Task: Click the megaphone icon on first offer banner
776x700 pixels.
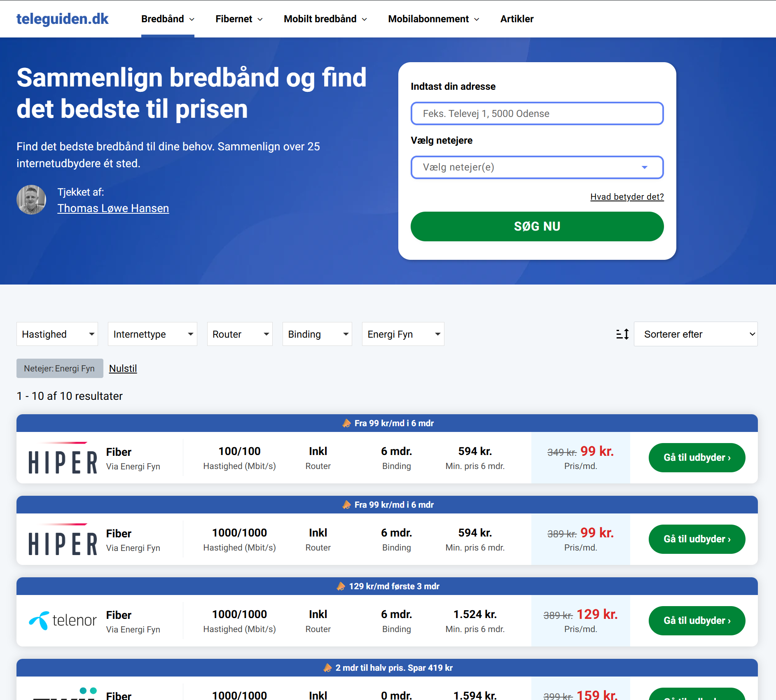Action: click(347, 423)
